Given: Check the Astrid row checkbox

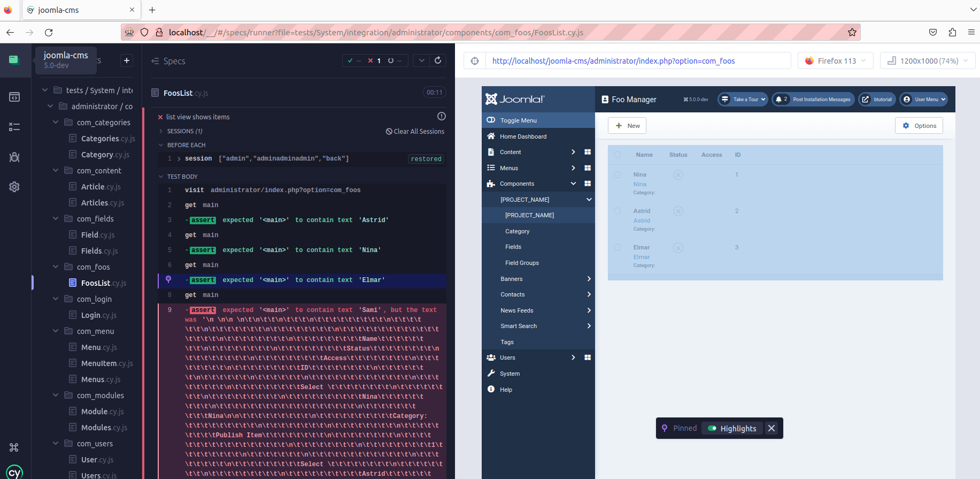Looking at the screenshot, I should coord(618,211).
